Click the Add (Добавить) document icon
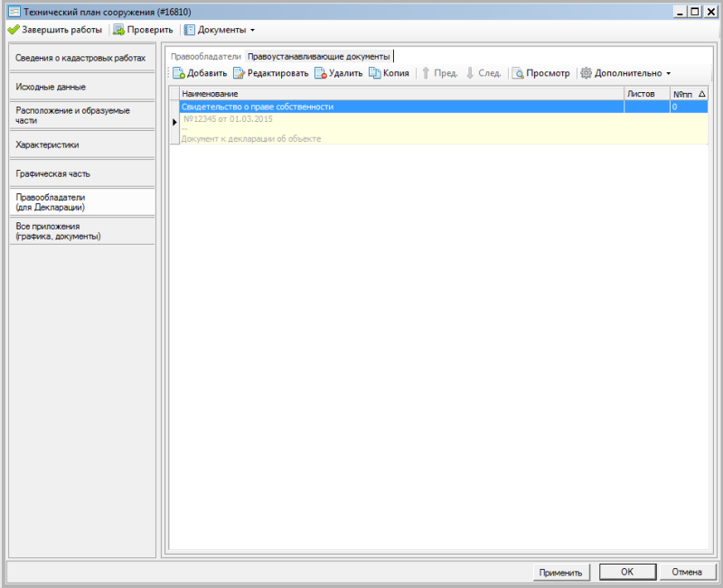Viewport: 723px width, 588px height. 179,73
